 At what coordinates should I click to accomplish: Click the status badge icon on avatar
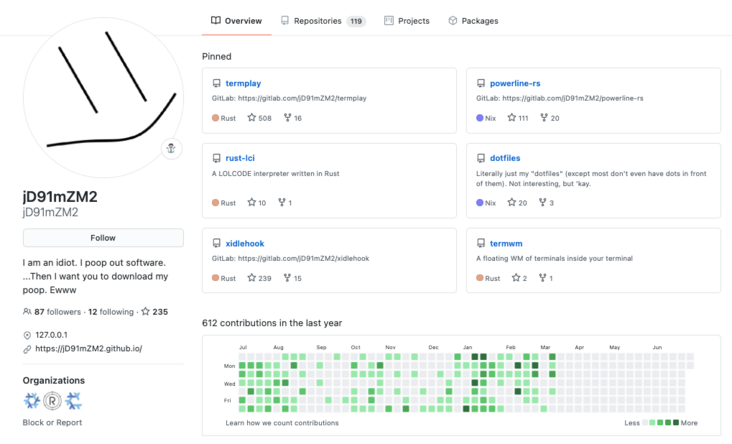171,148
